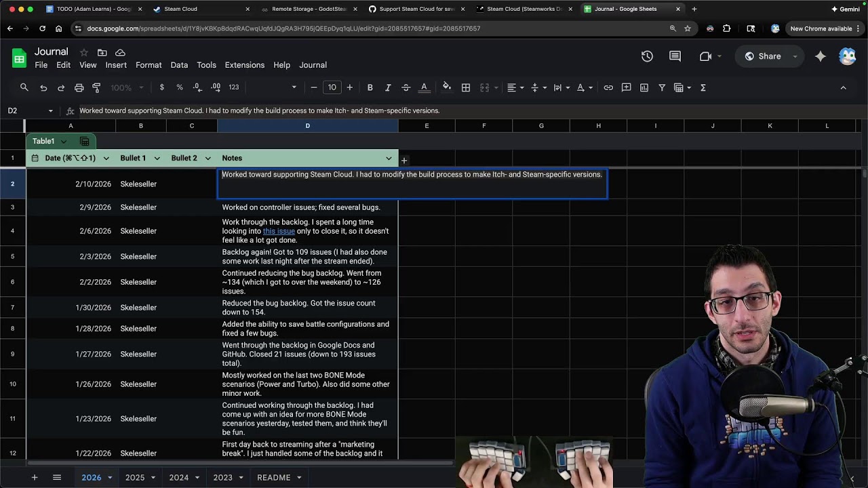This screenshot has width=868, height=488.
Task: Expand the Table1 name dropdown
Action: pos(64,141)
